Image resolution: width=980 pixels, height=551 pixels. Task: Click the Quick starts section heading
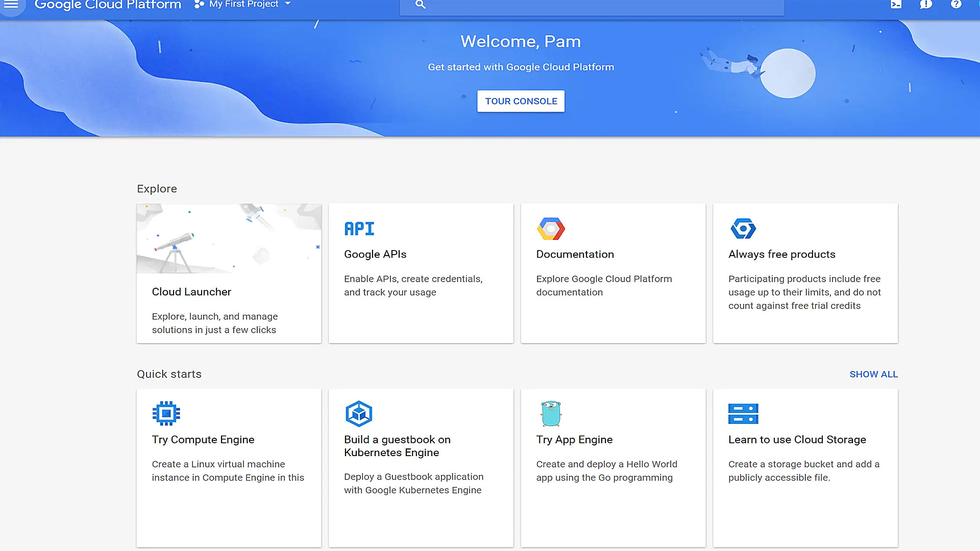[x=169, y=374]
